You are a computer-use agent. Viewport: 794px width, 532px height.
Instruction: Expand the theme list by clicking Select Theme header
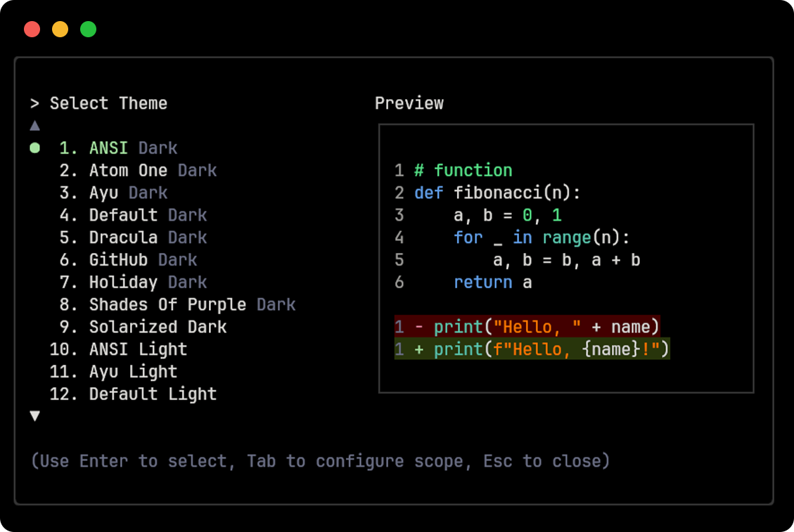tap(108, 103)
